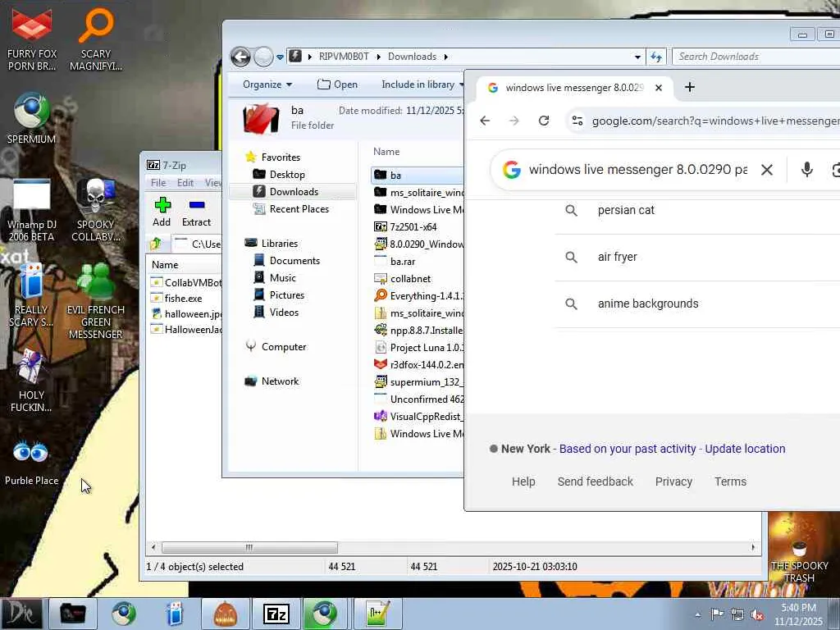Screen dimensions: 840x630
Task: Open the FURRY FOX desktop icon
Action: click(x=32, y=39)
